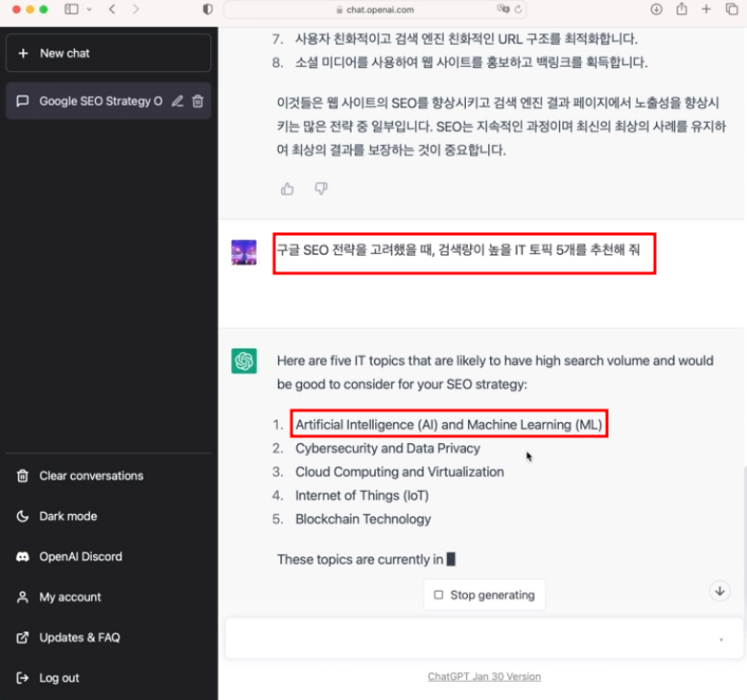Rename conversation with the pencil icon
Viewport: 747px width, 700px height.
[177, 101]
